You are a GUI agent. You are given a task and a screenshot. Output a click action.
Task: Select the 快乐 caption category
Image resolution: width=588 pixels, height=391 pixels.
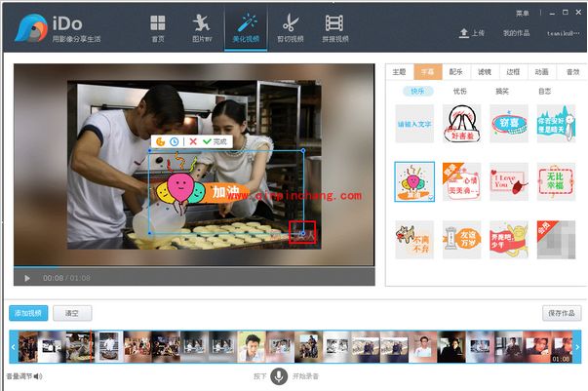pyautogui.click(x=417, y=91)
